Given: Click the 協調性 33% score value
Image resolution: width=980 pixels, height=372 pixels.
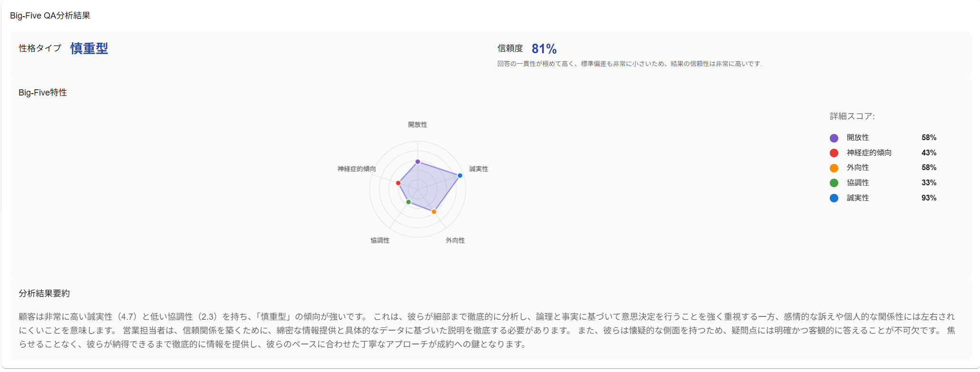Looking at the screenshot, I should tap(929, 183).
